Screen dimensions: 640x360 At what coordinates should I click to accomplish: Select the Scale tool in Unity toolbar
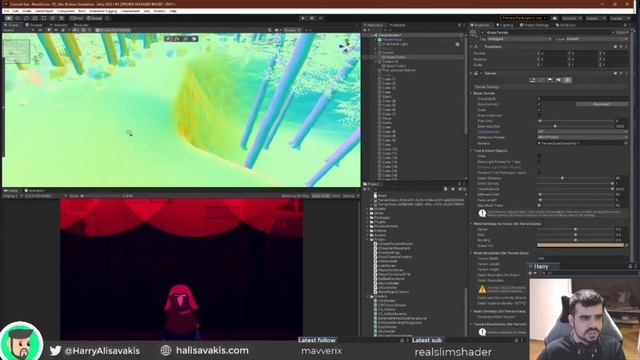(35, 18)
